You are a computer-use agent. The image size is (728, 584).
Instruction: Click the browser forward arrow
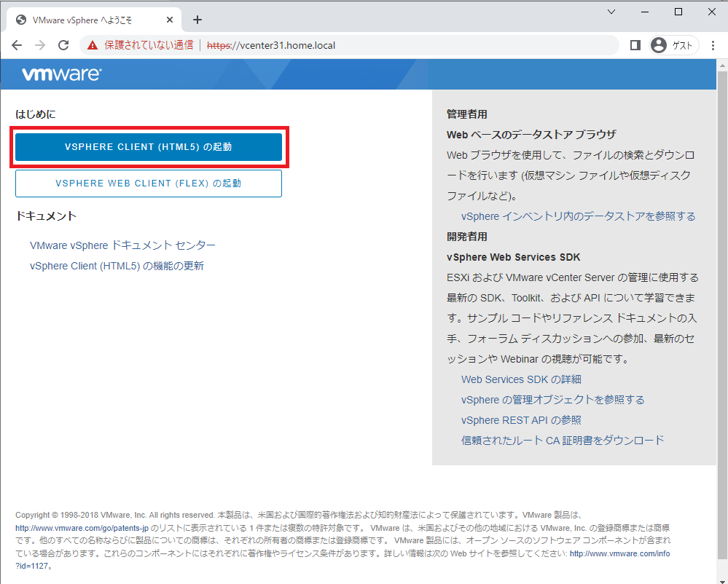click(x=40, y=45)
